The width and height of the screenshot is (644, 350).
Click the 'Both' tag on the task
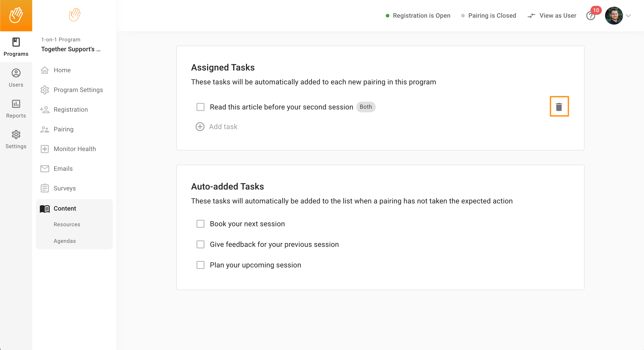click(365, 107)
